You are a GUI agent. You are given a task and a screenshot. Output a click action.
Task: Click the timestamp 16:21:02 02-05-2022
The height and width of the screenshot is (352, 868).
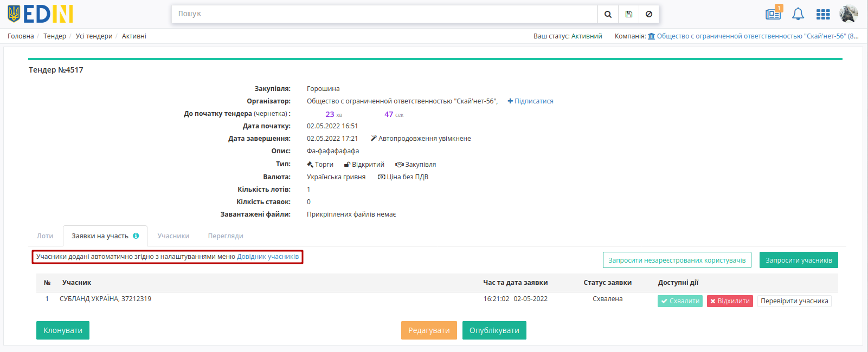coord(516,299)
